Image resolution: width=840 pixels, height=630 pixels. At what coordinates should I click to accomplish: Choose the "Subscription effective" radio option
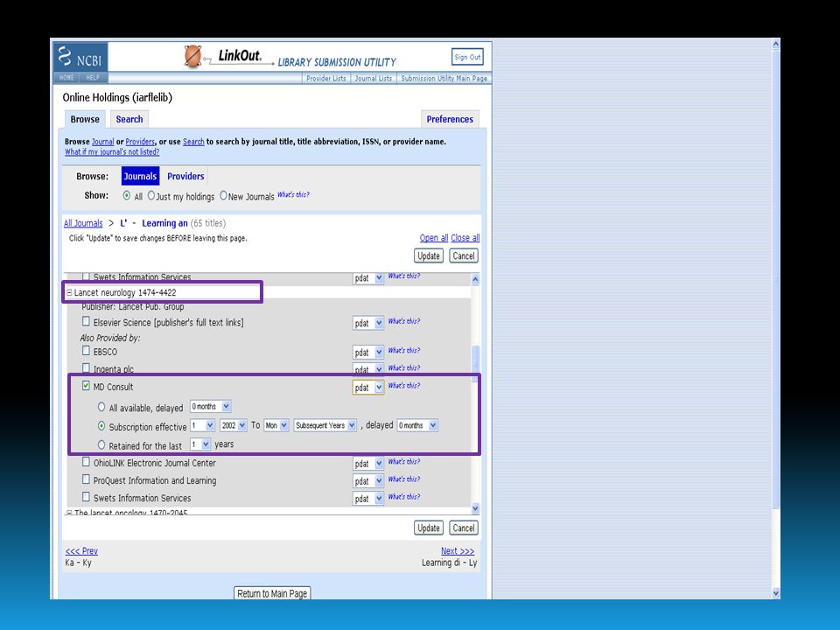pyautogui.click(x=101, y=426)
